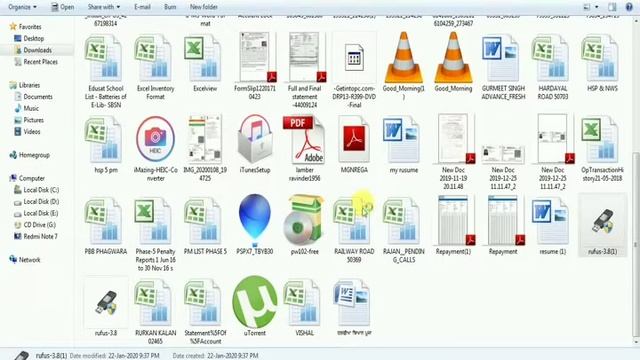This screenshot has height=360, width=640.
Task: Select the VISHAL Excel file
Action: pos(305,307)
